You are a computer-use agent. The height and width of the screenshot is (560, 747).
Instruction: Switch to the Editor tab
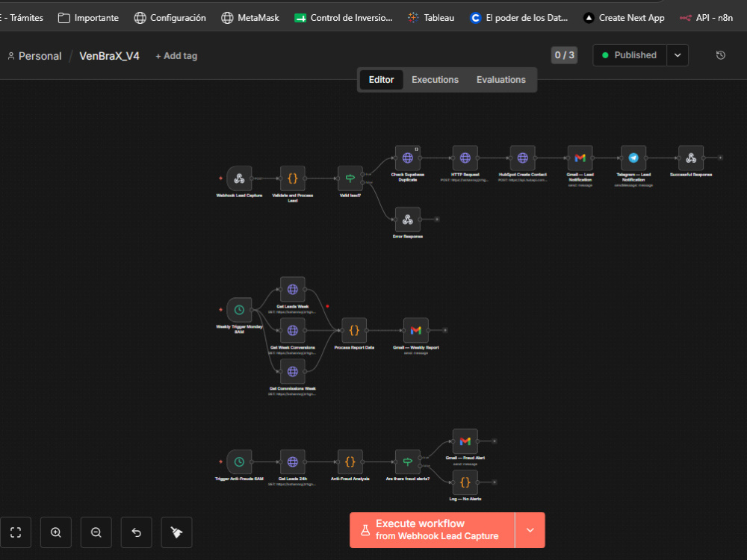[x=381, y=80]
